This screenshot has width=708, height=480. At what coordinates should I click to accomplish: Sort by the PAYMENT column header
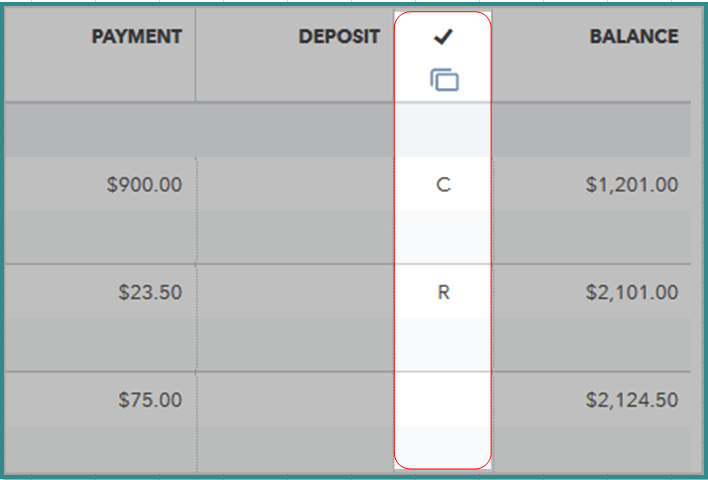click(137, 37)
